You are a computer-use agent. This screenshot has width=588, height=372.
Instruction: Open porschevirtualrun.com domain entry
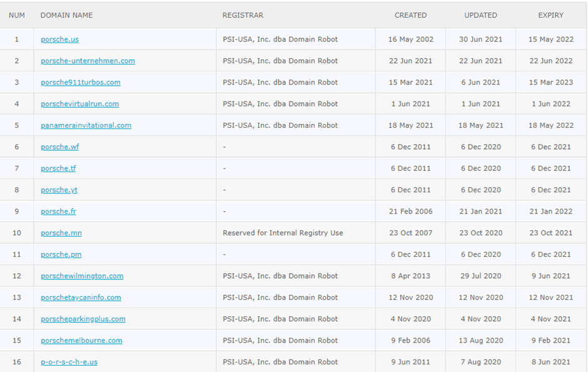tap(80, 104)
